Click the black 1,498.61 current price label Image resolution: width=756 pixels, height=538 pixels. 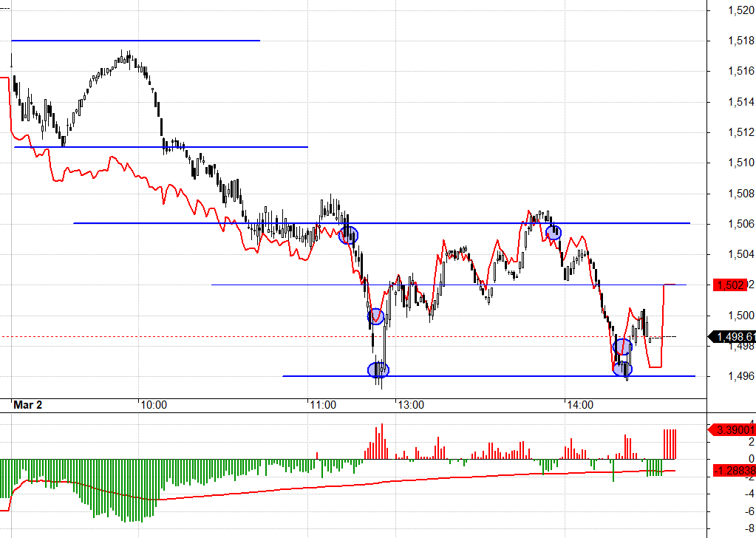pos(732,338)
